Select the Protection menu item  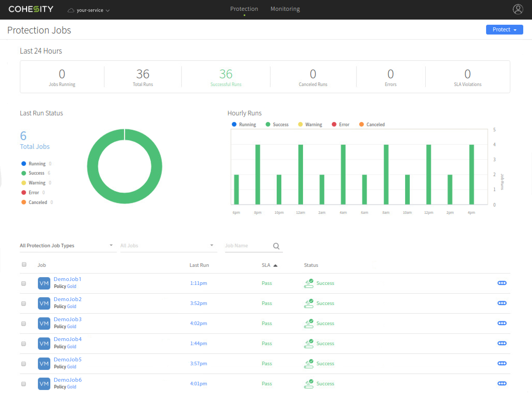click(244, 9)
